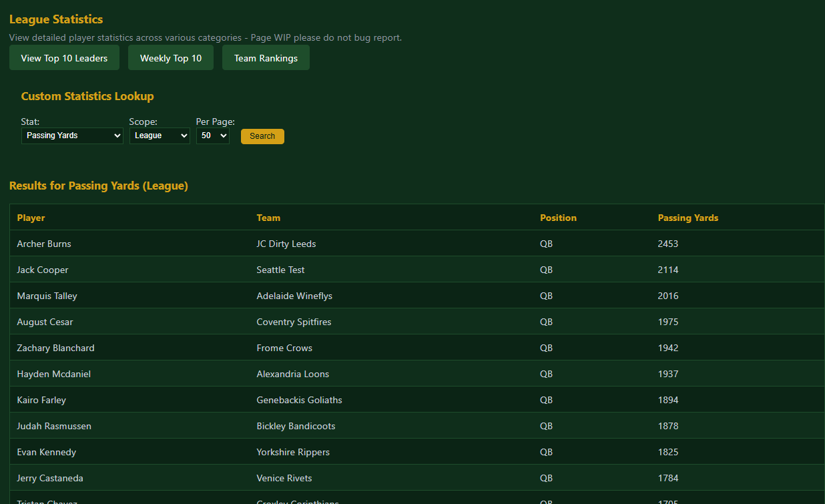Viewport: 825px width, 504px height.
Task: Click the Passing Yards column header
Action: pos(687,218)
